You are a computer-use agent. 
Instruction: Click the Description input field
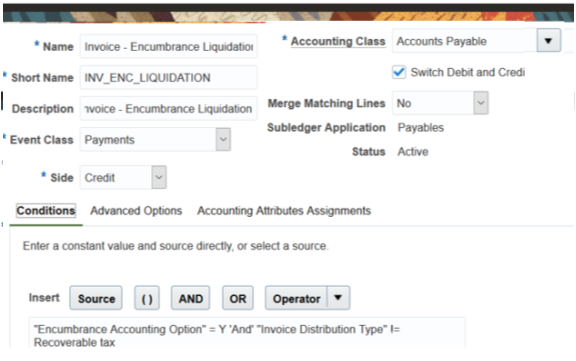(x=168, y=109)
